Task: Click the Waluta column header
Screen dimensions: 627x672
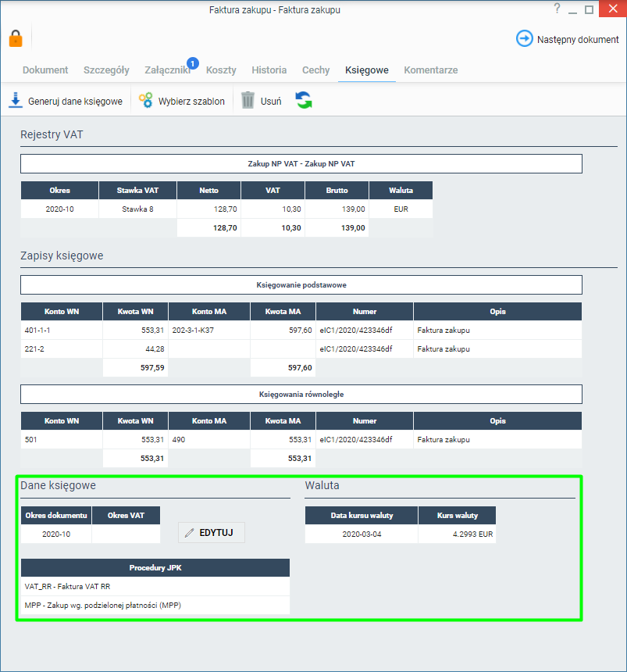Action: click(x=401, y=191)
